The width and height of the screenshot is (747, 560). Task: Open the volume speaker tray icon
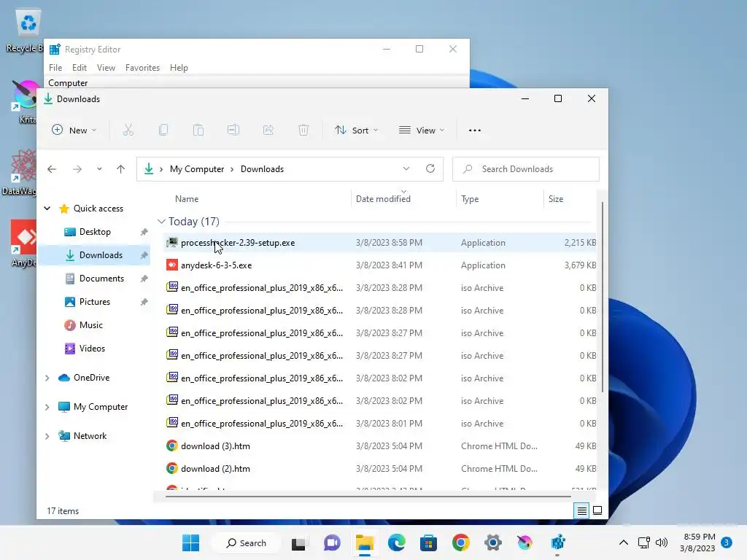click(x=662, y=542)
